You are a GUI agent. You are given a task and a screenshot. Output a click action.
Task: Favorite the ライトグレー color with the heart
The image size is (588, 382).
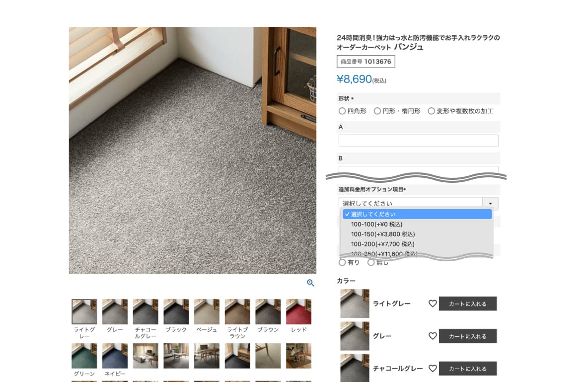[x=433, y=304]
